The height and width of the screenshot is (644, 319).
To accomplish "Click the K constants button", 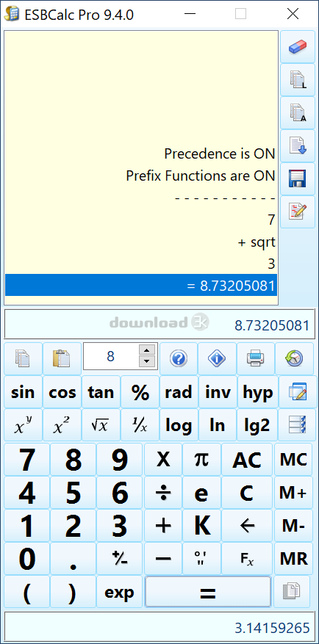I will pos(202,525).
